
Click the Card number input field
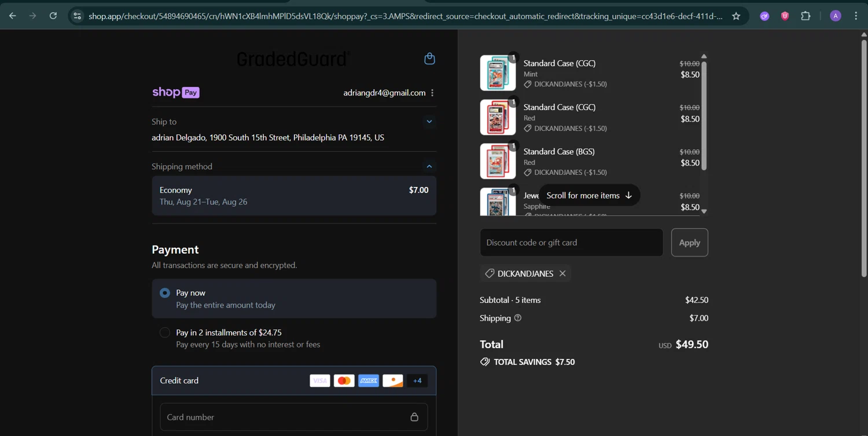point(294,417)
